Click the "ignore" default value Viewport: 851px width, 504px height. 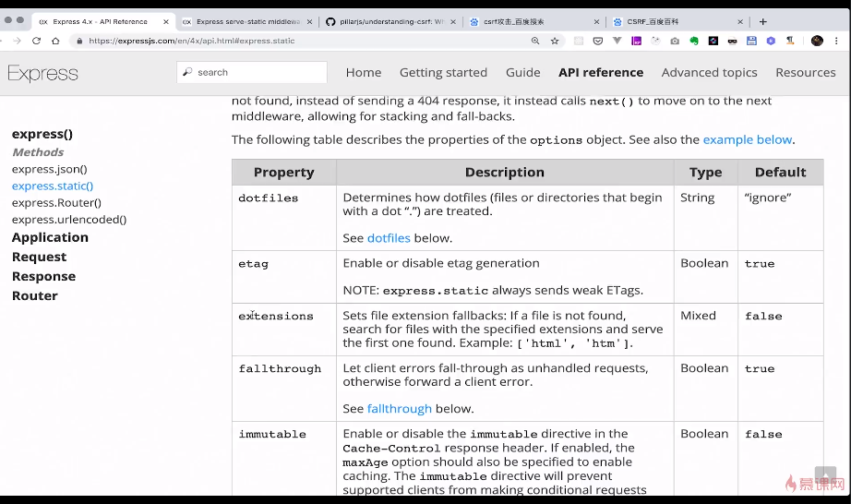pyautogui.click(x=767, y=198)
